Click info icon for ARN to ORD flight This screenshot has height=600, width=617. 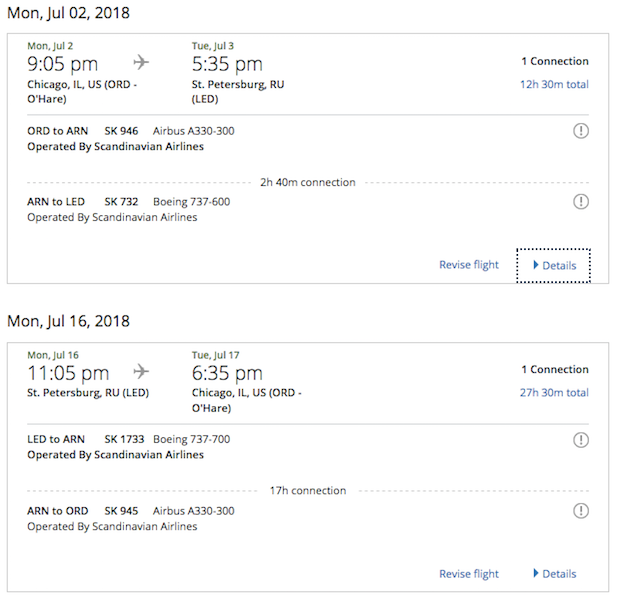click(581, 511)
